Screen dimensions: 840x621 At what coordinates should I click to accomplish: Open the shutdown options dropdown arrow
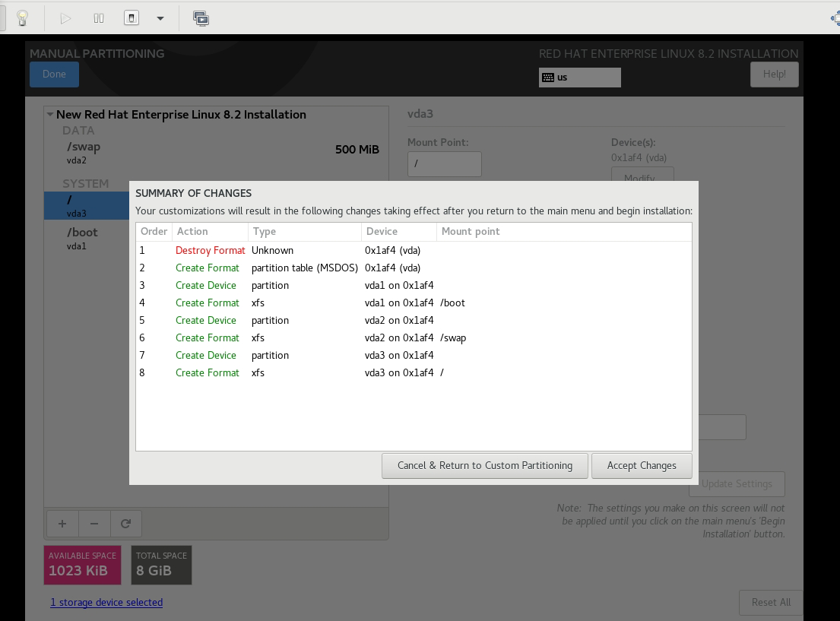[x=160, y=19]
